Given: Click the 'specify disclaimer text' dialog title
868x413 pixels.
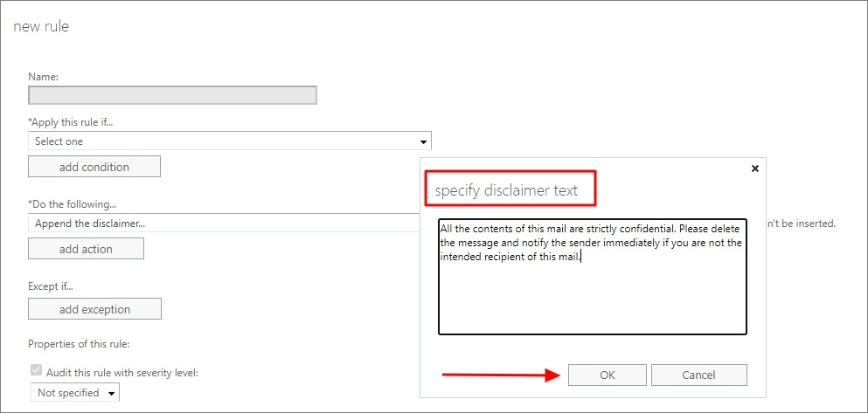Looking at the screenshot, I should click(x=506, y=190).
